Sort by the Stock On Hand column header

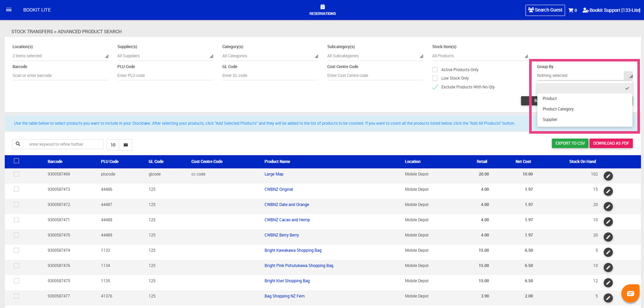[582, 162]
